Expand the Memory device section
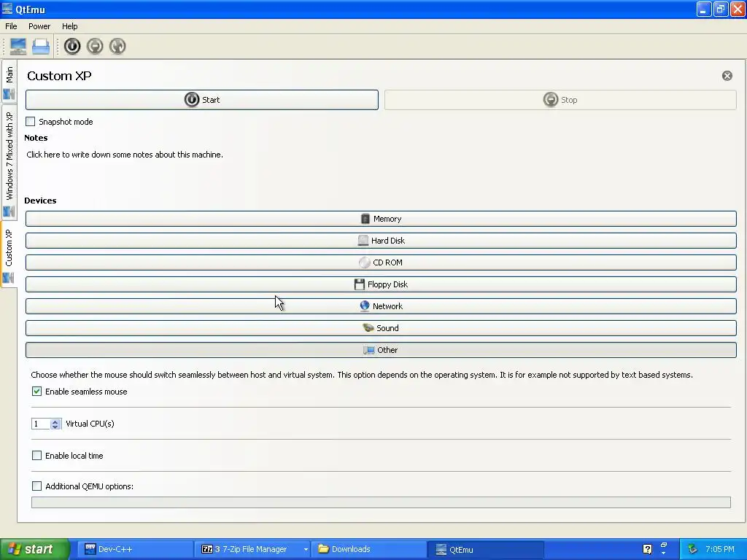 (381, 219)
